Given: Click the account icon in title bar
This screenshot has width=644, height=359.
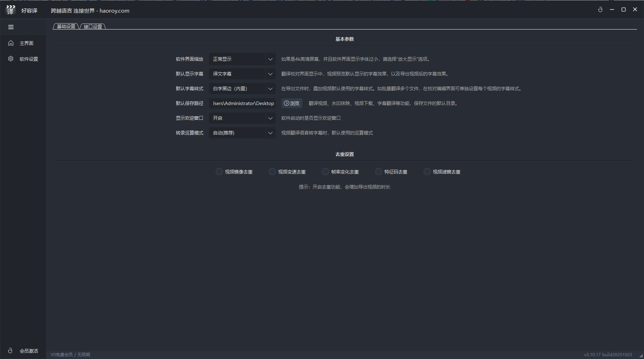Looking at the screenshot, I should coord(600,10).
